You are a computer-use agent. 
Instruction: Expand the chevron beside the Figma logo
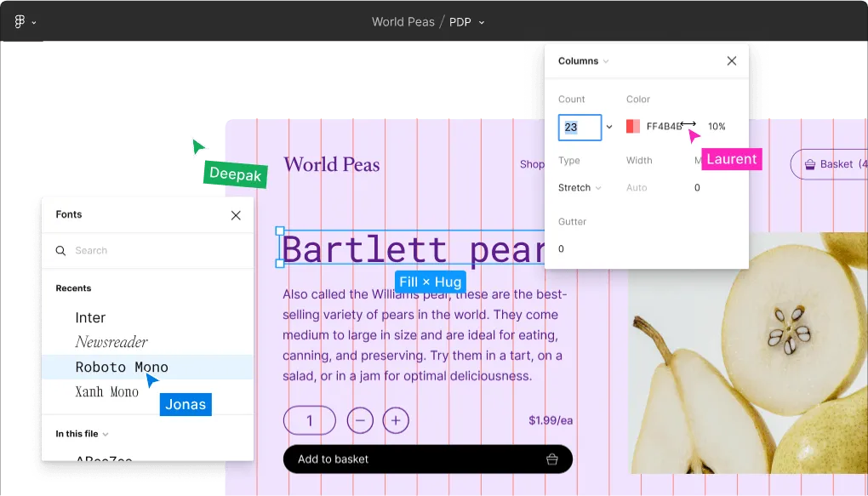click(x=34, y=23)
